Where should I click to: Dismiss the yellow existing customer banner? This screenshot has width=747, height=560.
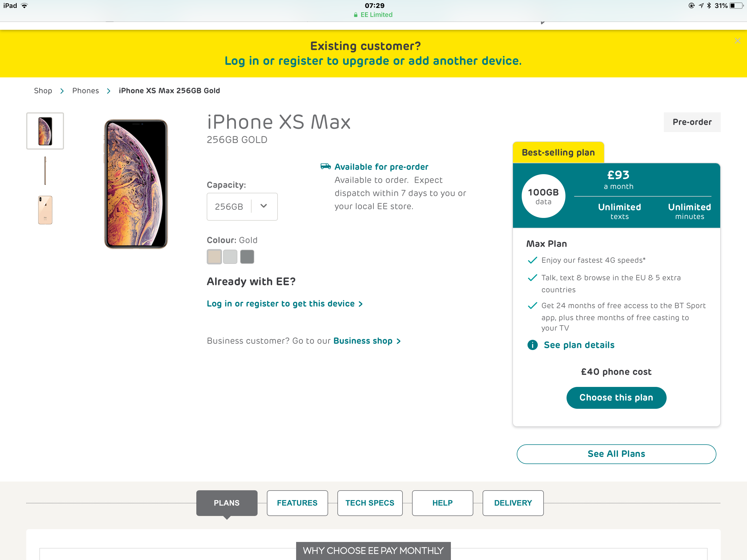point(737,41)
